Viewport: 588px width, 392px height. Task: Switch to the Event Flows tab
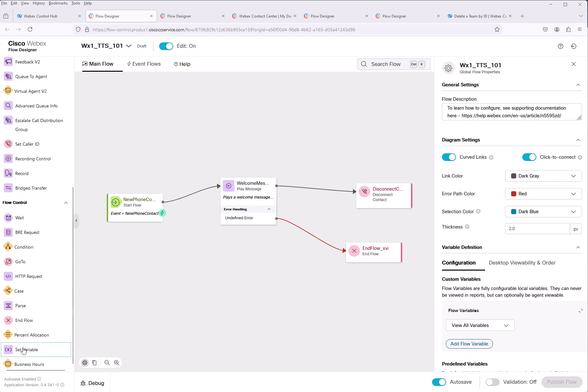point(144,64)
